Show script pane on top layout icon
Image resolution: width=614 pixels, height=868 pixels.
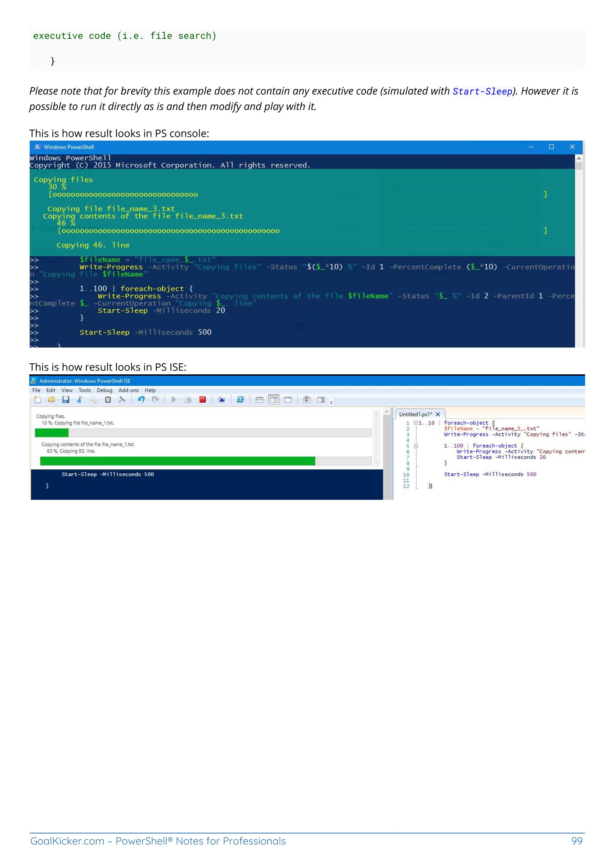point(259,399)
